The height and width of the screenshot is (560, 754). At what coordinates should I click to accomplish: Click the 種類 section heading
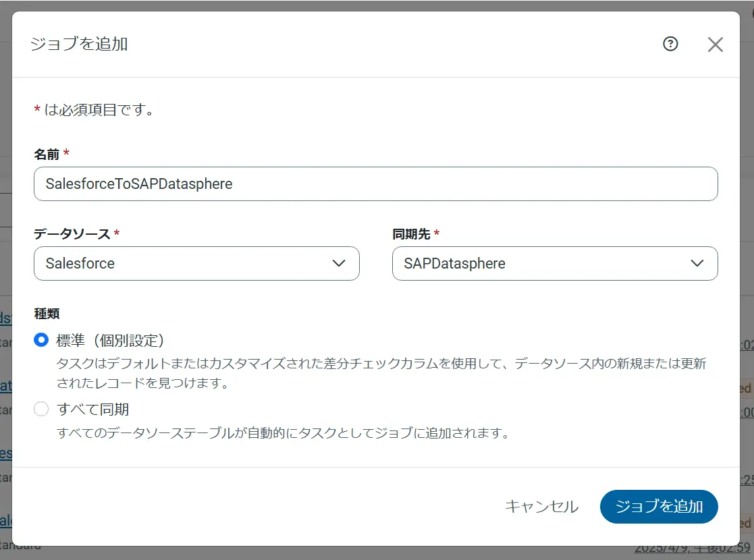[x=47, y=313]
